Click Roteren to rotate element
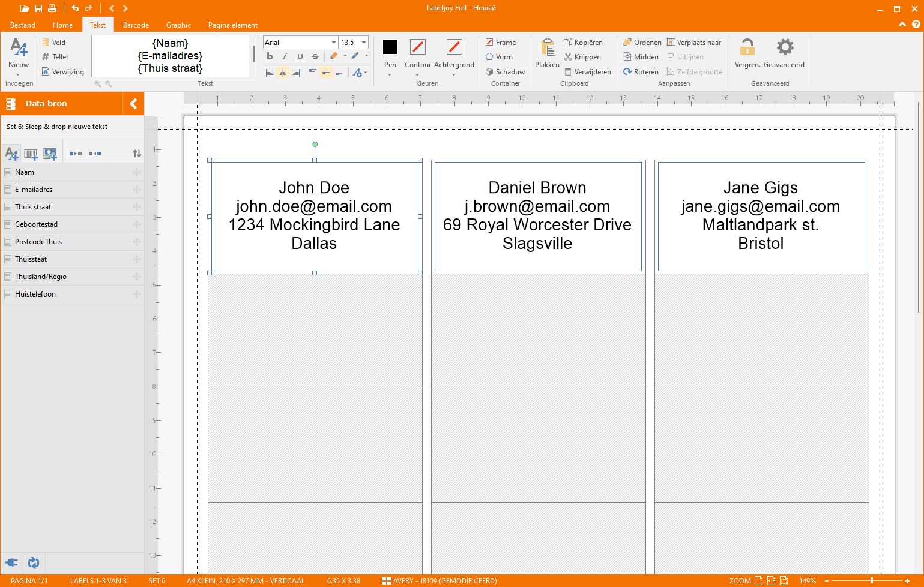924x587 pixels. point(641,72)
